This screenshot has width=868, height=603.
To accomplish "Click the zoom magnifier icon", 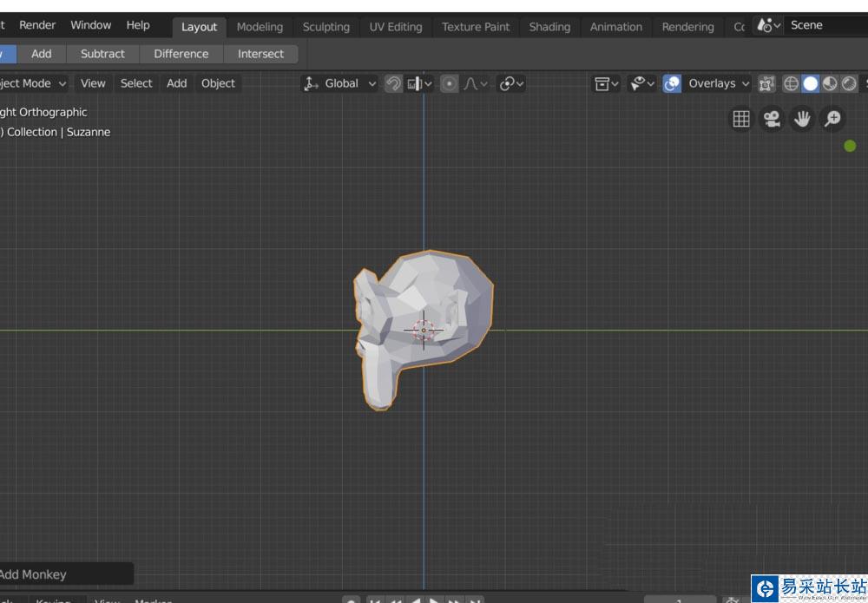I will 832,119.
